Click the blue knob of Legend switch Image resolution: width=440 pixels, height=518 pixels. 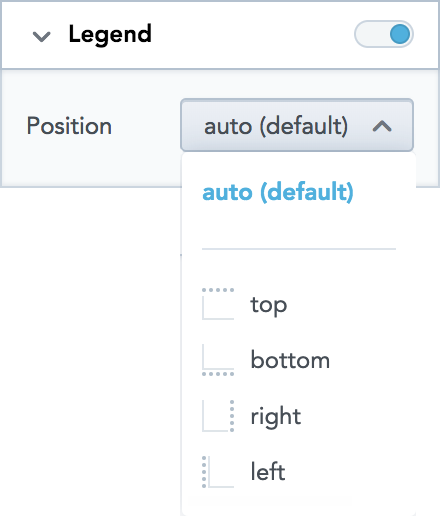[400, 34]
